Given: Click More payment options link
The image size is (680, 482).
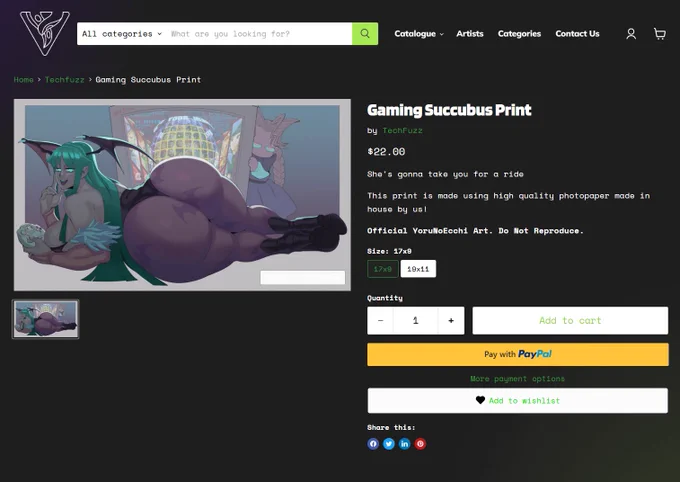Looking at the screenshot, I should tap(517, 379).
